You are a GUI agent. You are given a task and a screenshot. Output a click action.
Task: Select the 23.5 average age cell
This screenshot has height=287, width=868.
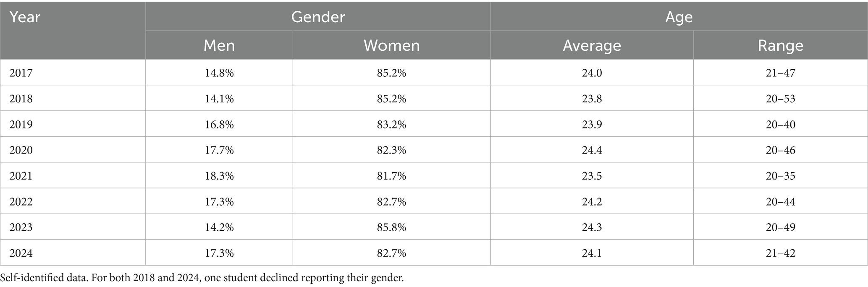[592, 176]
